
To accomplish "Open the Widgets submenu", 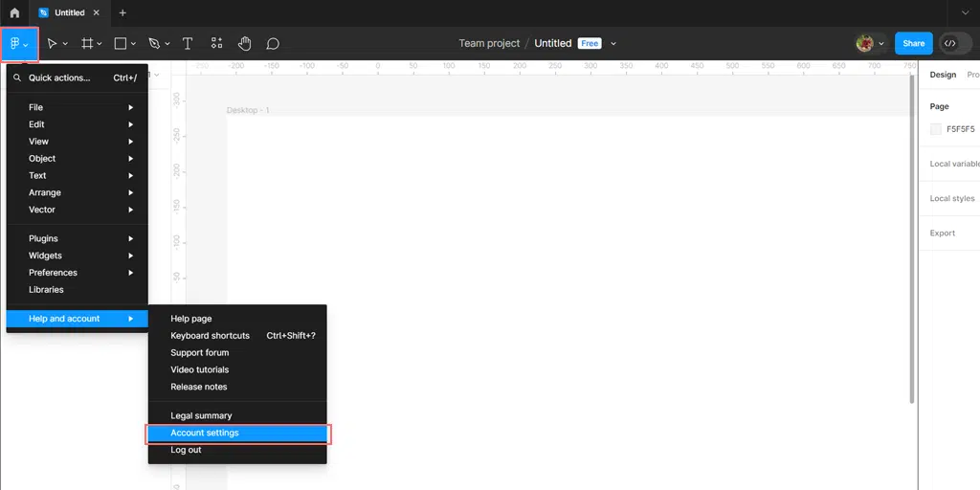I will [x=78, y=256].
